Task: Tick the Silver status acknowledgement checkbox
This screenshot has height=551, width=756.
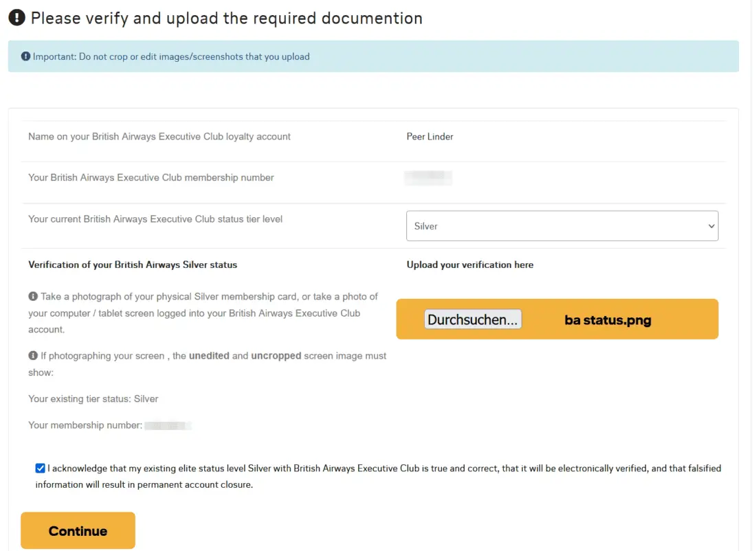Action: pos(41,469)
